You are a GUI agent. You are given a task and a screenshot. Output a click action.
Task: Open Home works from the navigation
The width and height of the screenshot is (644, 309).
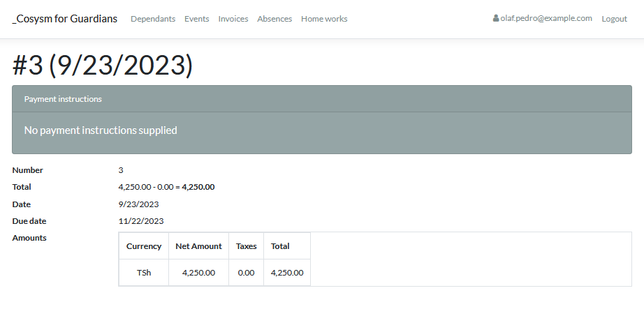[324, 19]
